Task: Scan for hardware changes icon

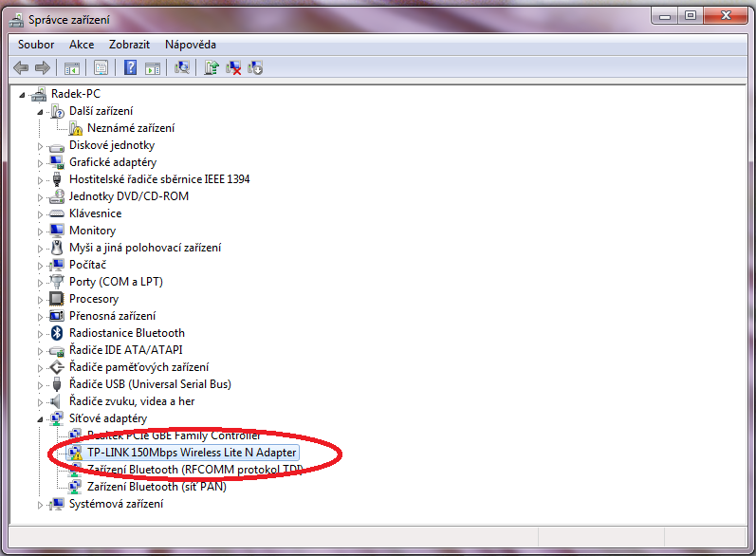Action: pyautogui.click(x=182, y=67)
